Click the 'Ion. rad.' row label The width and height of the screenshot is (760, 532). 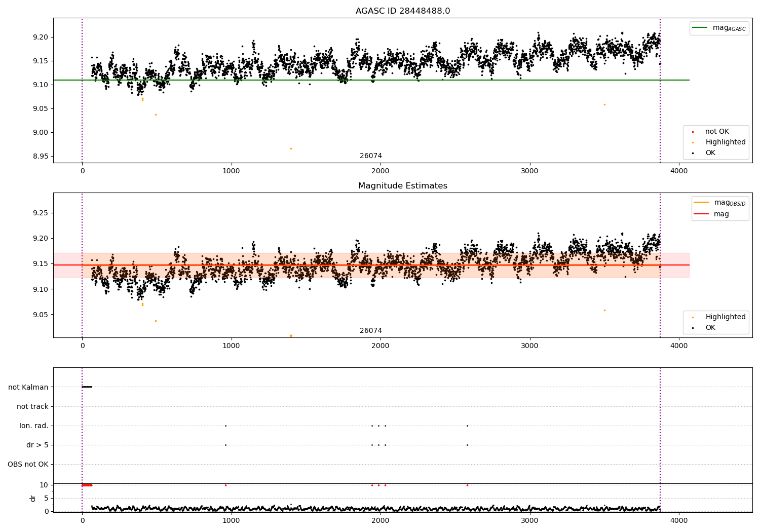tap(34, 426)
